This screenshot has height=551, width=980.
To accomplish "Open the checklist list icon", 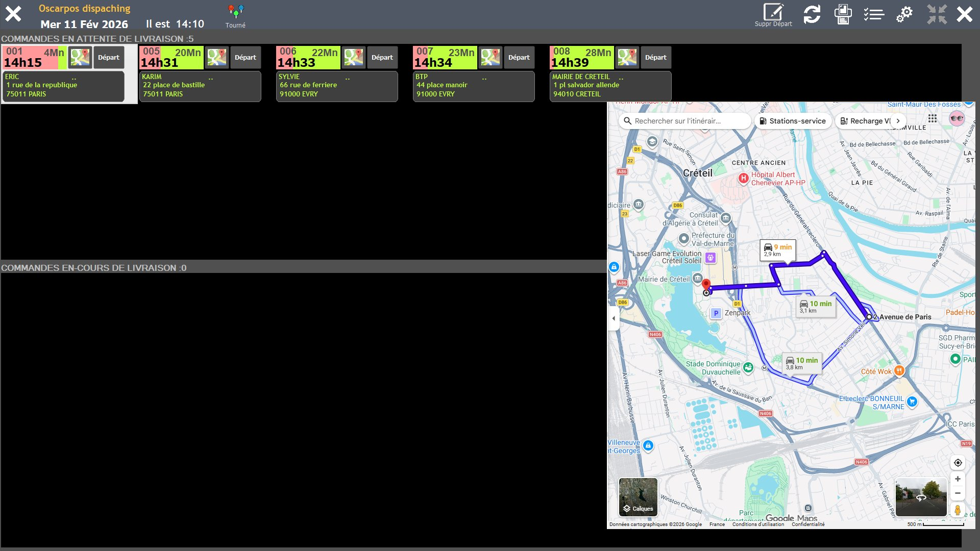I will [874, 14].
